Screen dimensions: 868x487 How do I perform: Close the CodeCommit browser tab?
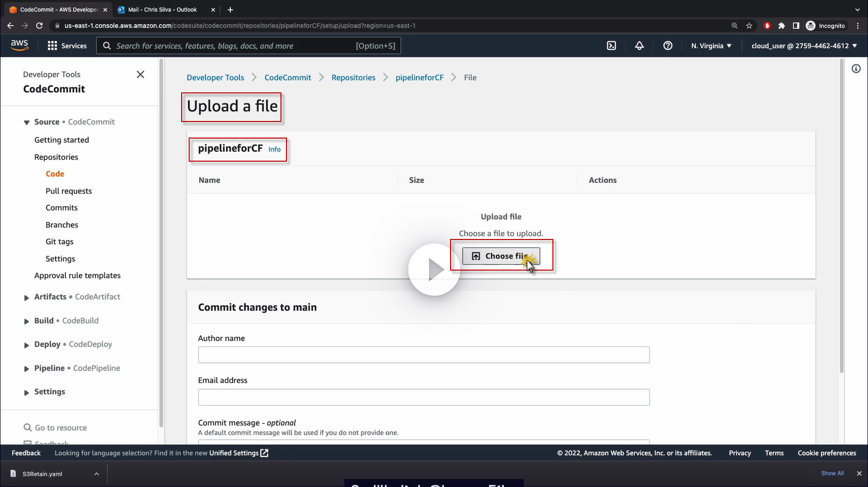[105, 10]
